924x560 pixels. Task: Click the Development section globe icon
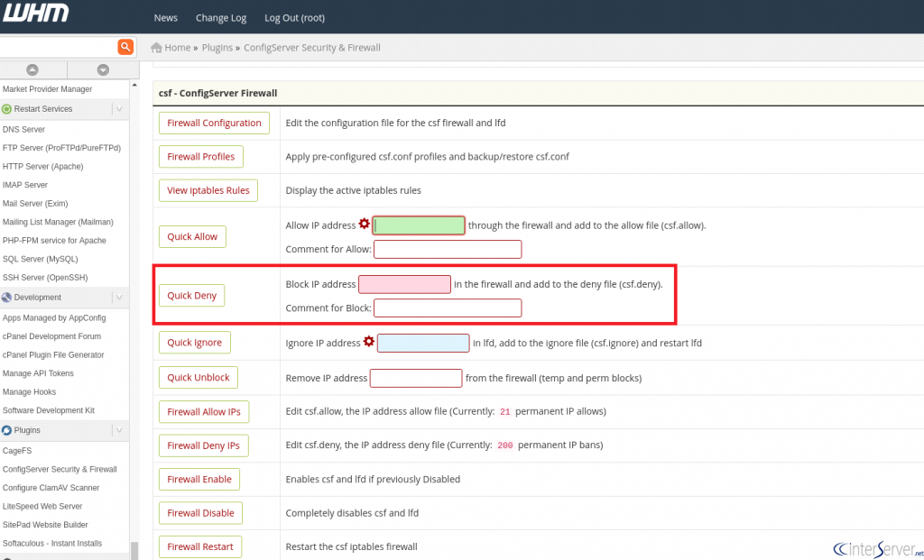pos(7,298)
